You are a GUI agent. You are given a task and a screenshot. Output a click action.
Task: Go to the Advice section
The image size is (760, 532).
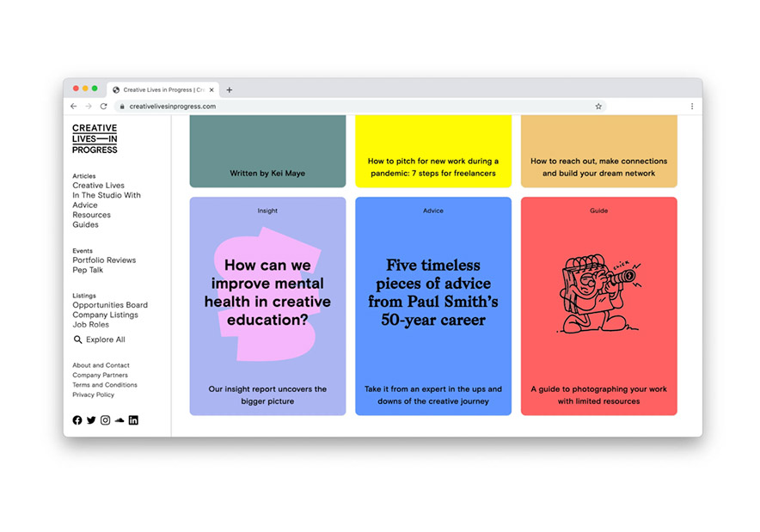[85, 205]
